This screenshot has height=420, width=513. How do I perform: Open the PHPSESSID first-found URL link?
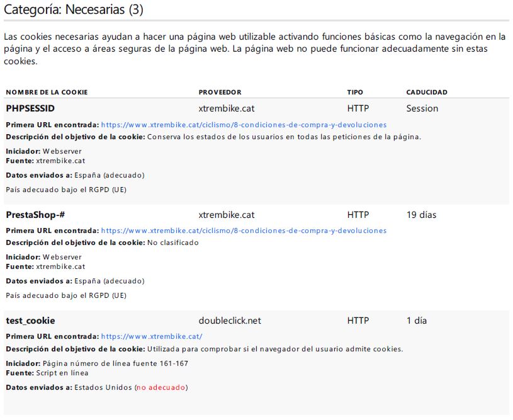[x=244, y=125]
